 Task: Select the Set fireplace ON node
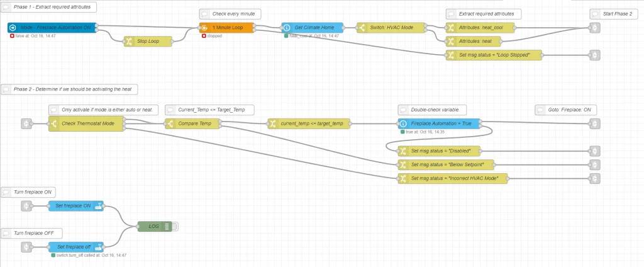click(x=76, y=206)
